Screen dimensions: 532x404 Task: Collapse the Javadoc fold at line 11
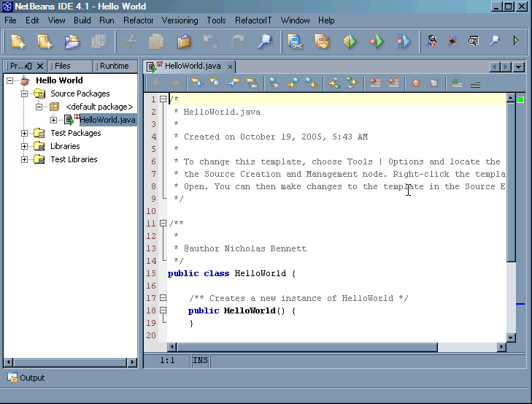click(x=163, y=224)
